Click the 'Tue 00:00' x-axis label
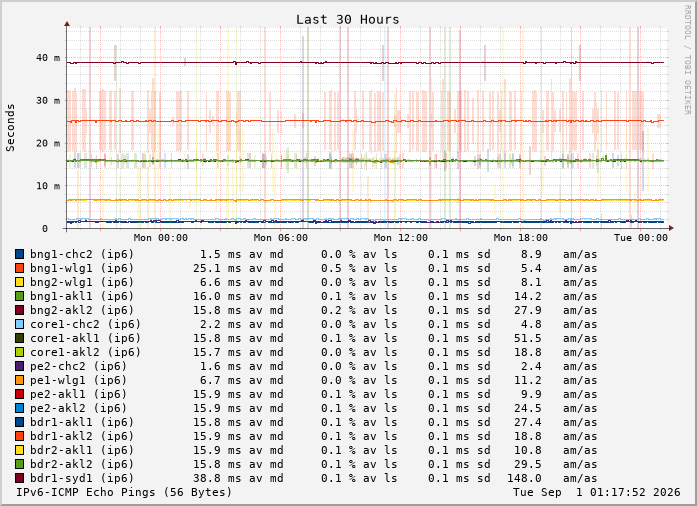This screenshot has width=697, height=506. 641,238
